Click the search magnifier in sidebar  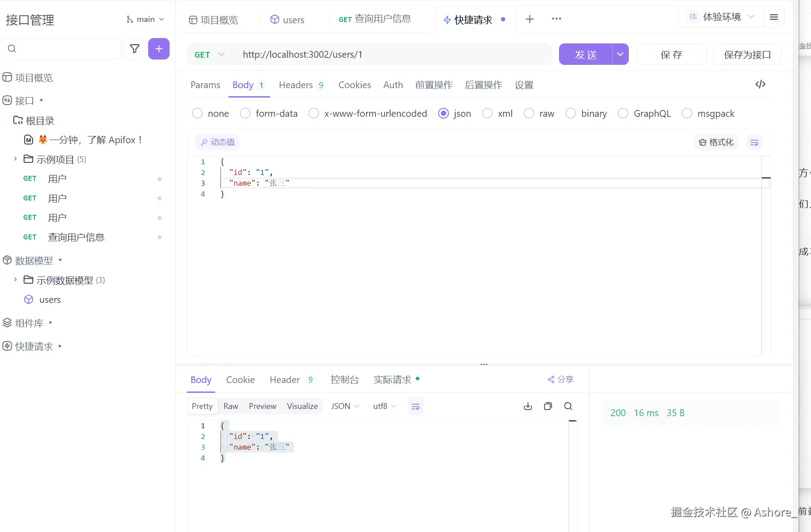(x=12, y=49)
